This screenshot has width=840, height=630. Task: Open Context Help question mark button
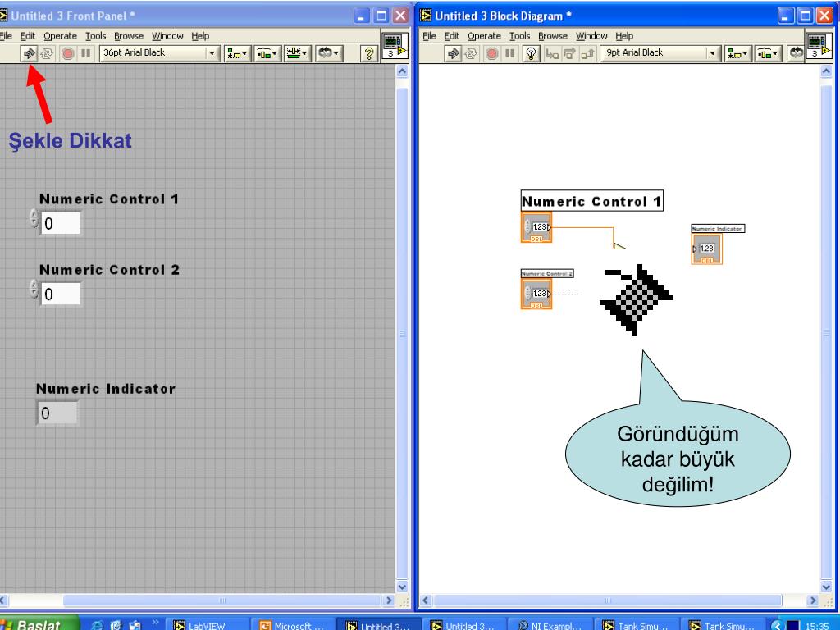click(x=368, y=53)
